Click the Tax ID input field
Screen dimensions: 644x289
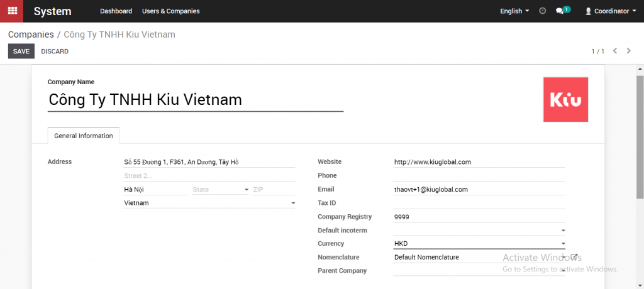[x=479, y=203]
